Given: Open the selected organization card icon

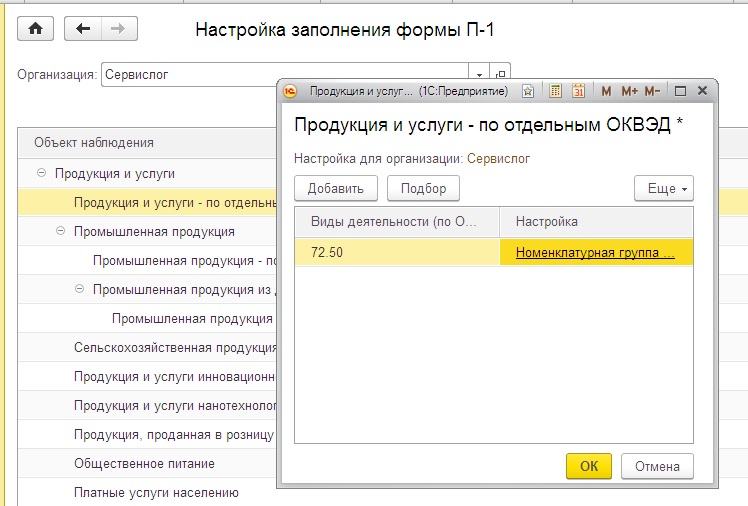Looking at the screenshot, I should [500, 74].
